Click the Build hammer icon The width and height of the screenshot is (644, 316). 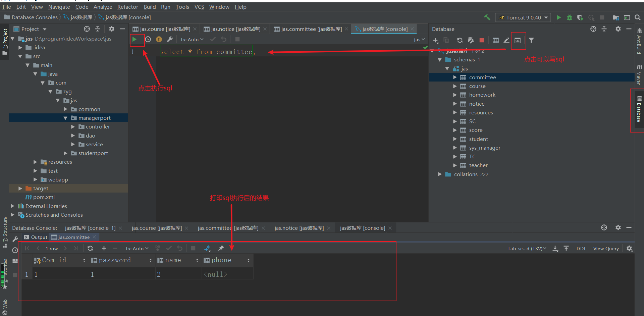point(487,17)
